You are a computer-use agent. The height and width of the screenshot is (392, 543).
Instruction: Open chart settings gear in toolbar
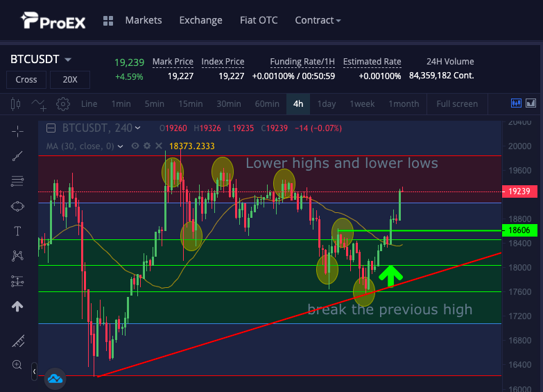click(x=63, y=104)
